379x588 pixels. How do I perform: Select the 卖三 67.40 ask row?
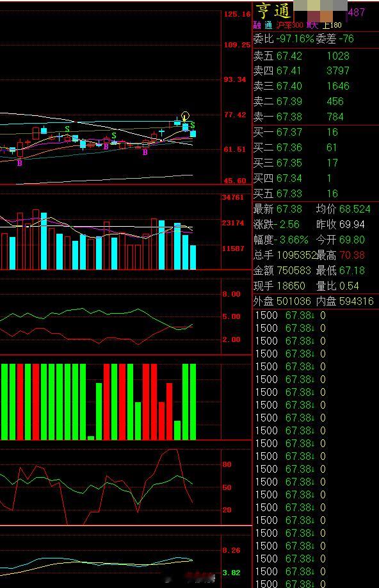tap(302, 86)
